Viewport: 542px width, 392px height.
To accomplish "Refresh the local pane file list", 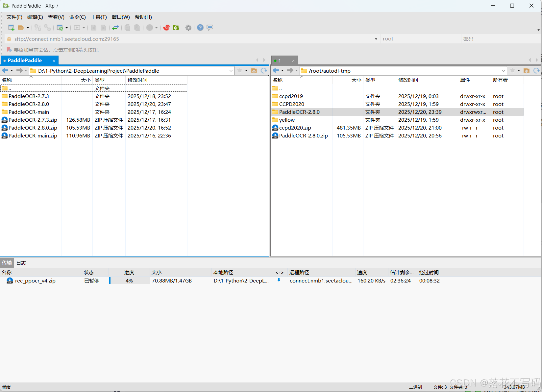I will (x=264, y=70).
